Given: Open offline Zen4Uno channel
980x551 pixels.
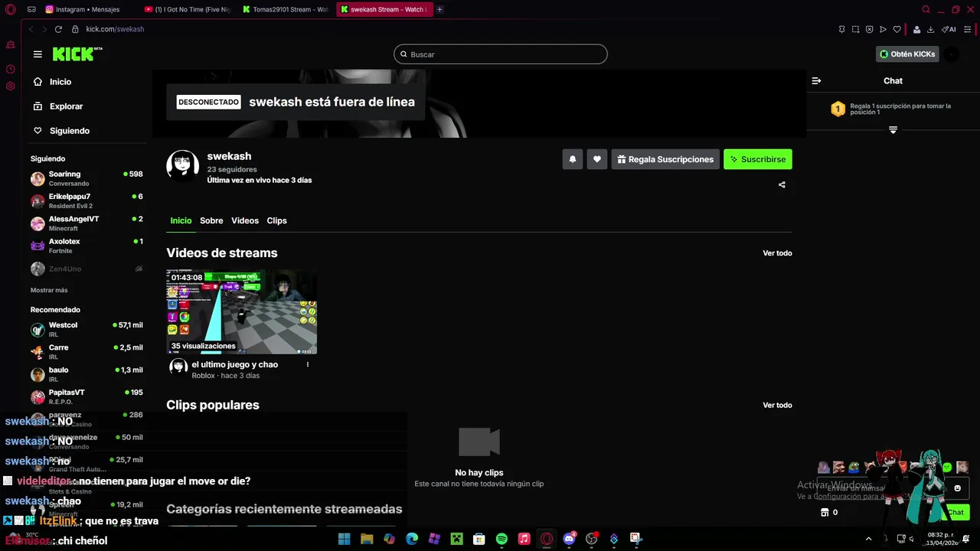Looking at the screenshot, I should coord(87,269).
